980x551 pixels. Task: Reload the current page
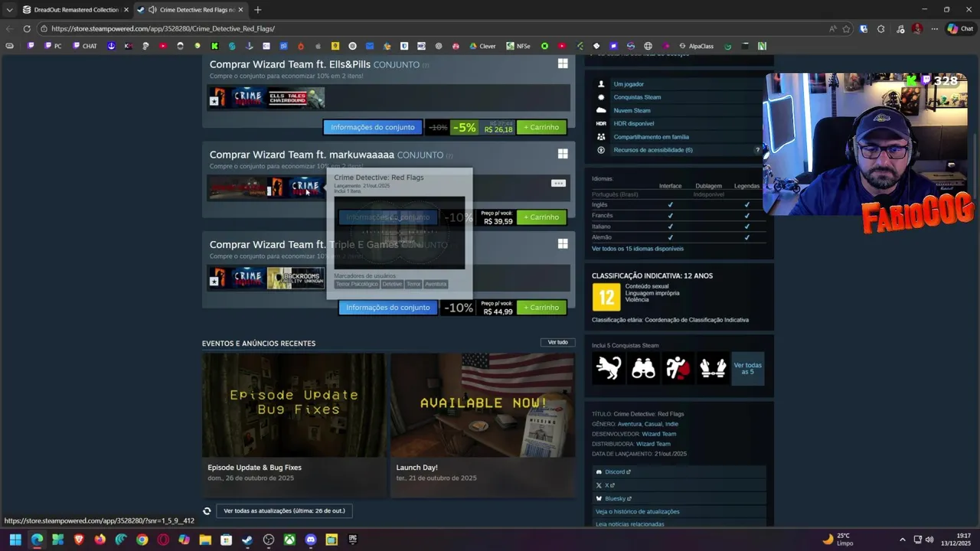point(27,28)
